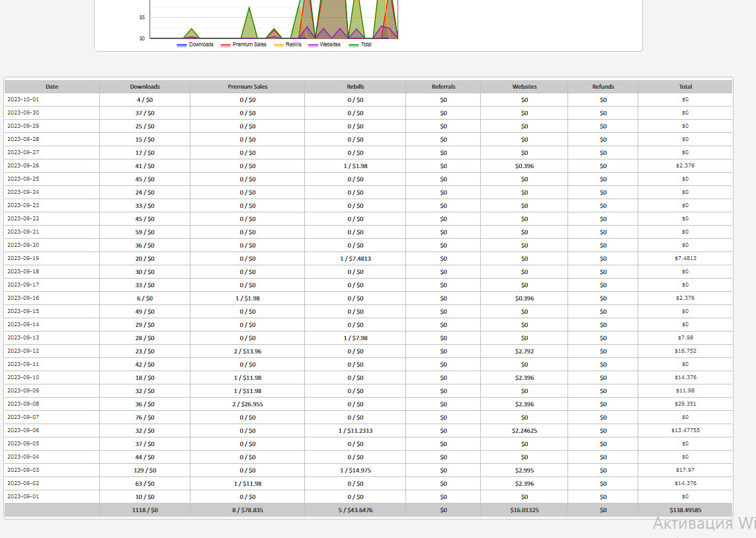
Task: Select the 2023-09-03 date cell
Action: pyautogui.click(x=52, y=471)
